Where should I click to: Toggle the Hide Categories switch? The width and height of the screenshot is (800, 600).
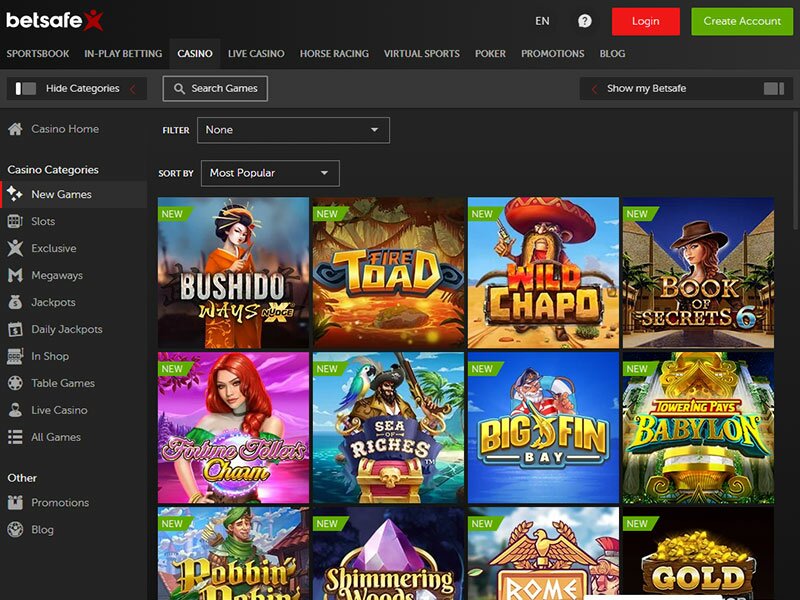[x=24, y=88]
